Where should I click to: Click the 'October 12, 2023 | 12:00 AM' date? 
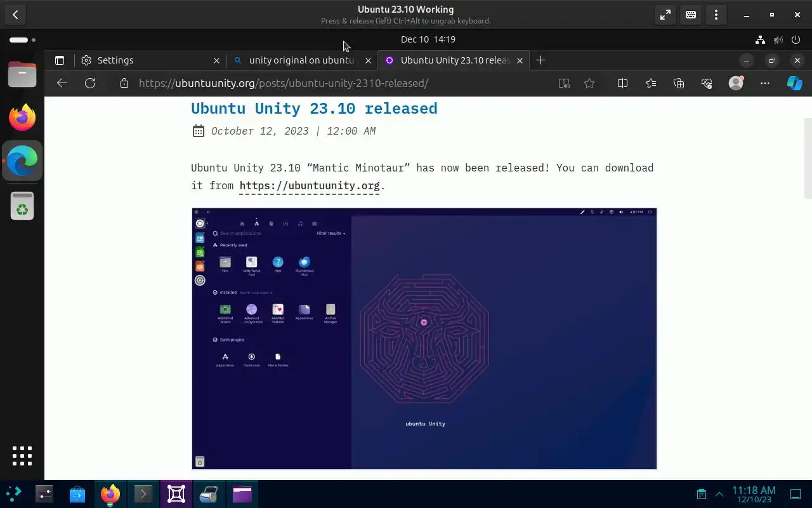point(294,131)
